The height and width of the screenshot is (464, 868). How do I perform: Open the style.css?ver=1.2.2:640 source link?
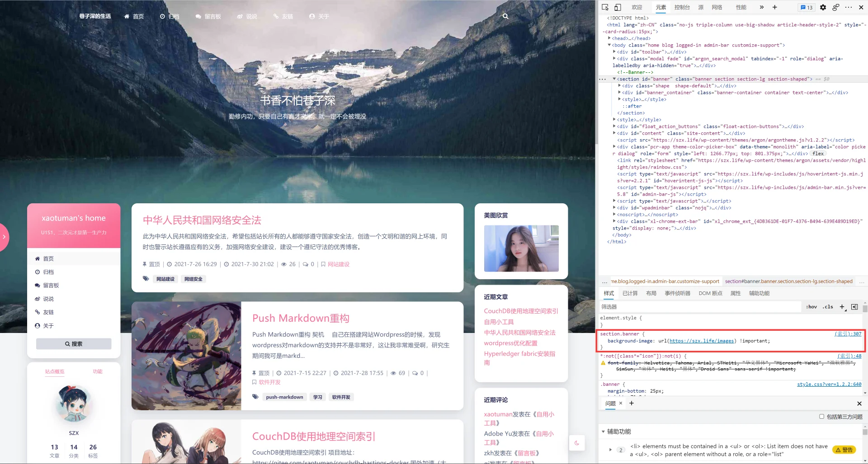coord(830,384)
